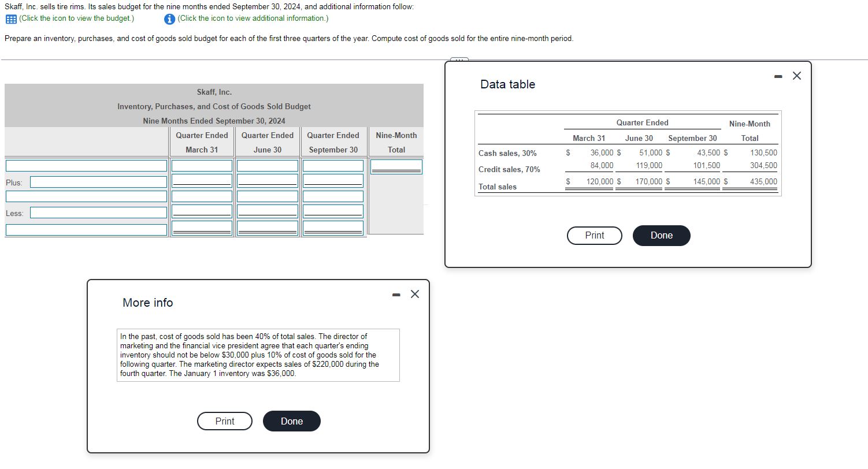
Task: Click the "Click the icon to view the budget" link
Action: pyautogui.click(x=76, y=18)
